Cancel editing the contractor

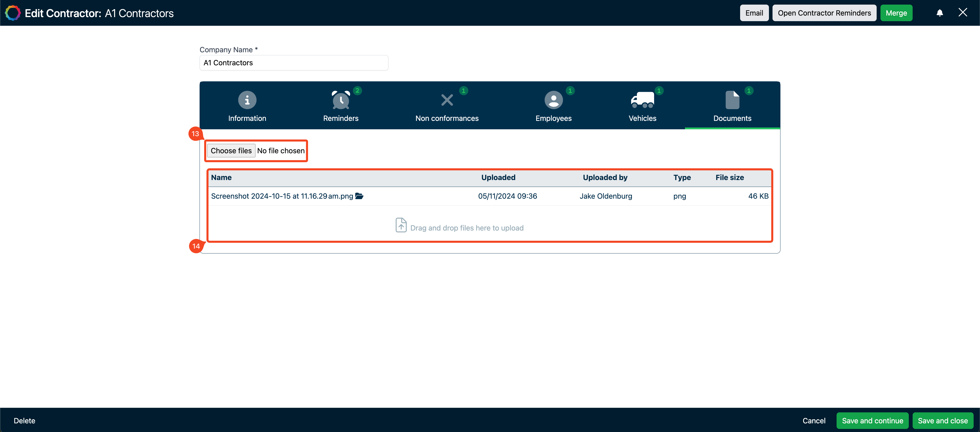coord(814,421)
